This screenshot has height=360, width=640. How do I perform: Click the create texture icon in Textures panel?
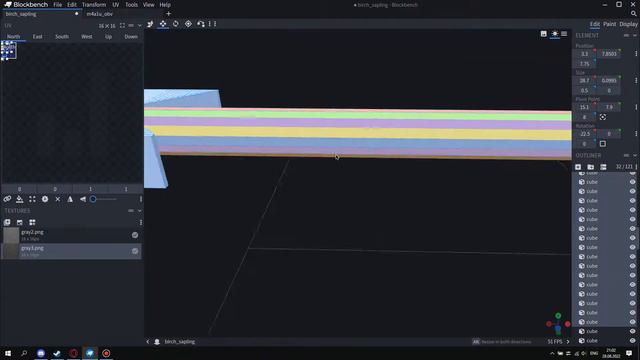click(20, 222)
